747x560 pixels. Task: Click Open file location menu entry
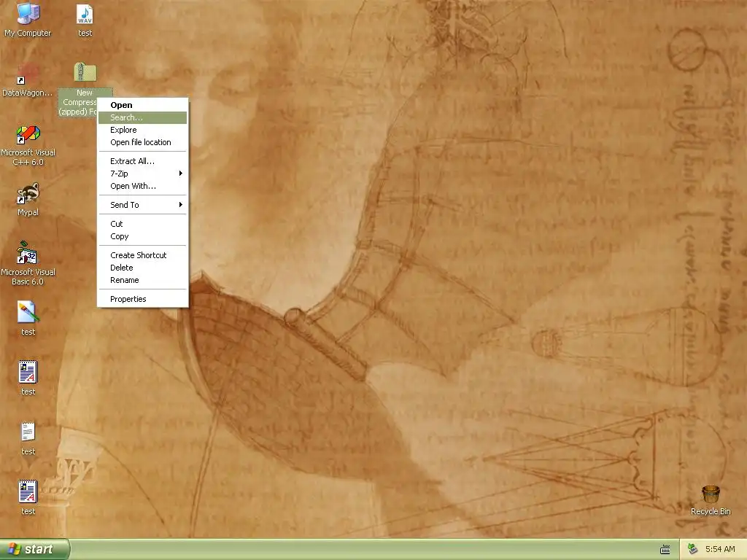(x=142, y=142)
